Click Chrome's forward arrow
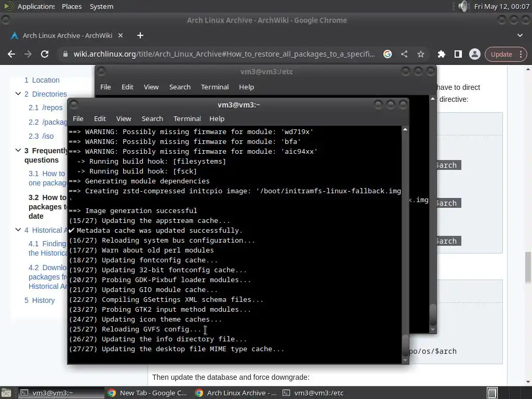The image size is (532, 399). point(28,54)
